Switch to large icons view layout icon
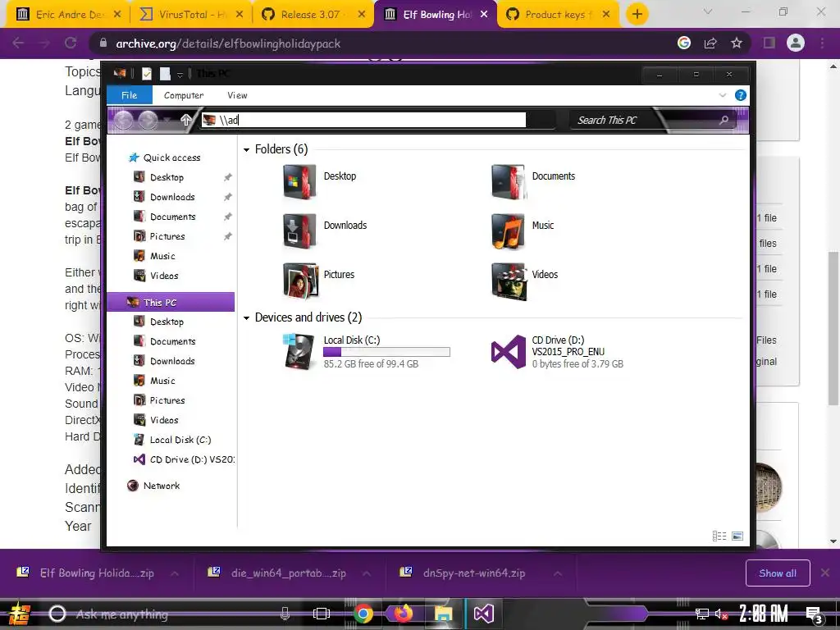Screen dimensions: 840x630 tap(737, 536)
